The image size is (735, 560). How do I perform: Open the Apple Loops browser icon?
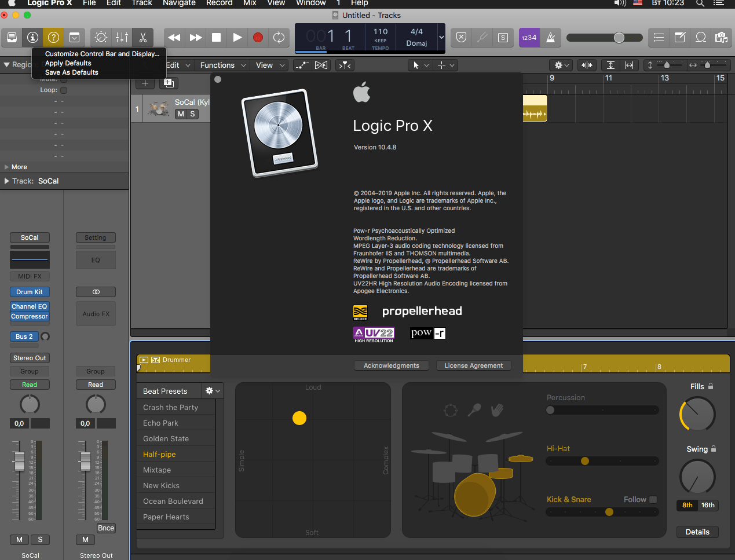point(701,37)
